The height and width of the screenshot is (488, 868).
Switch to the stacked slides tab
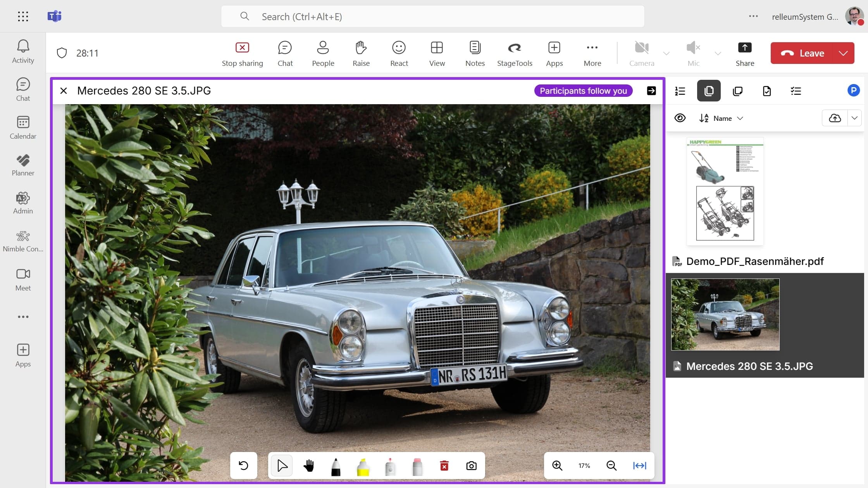(x=738, y=91)
